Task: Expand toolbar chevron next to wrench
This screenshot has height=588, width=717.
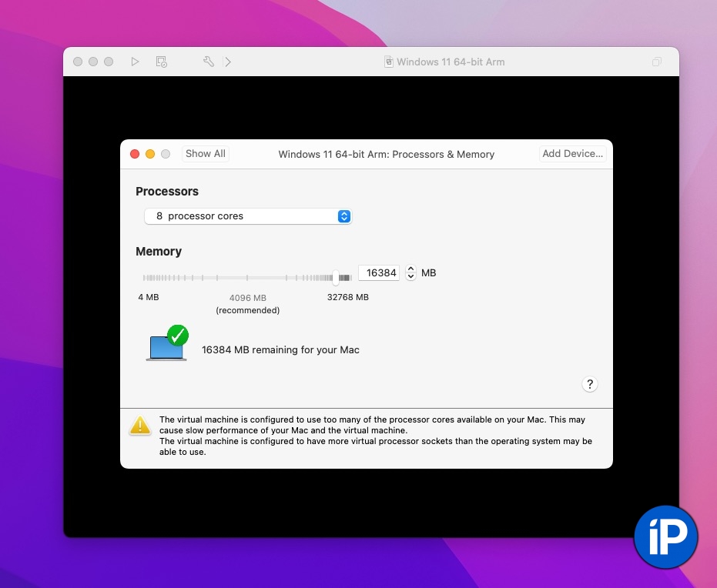Action: coord(228,62)
